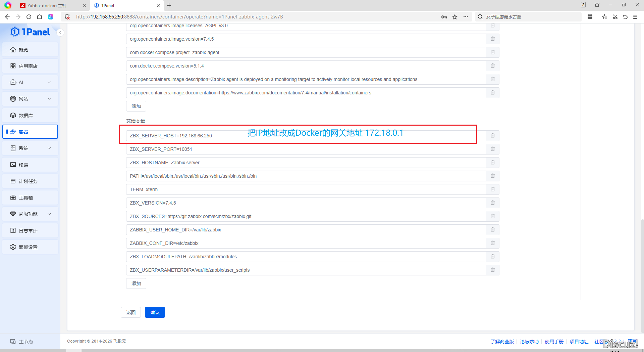Edit the ZBX_SERVER_PORT=10051 field

point(306,149)
